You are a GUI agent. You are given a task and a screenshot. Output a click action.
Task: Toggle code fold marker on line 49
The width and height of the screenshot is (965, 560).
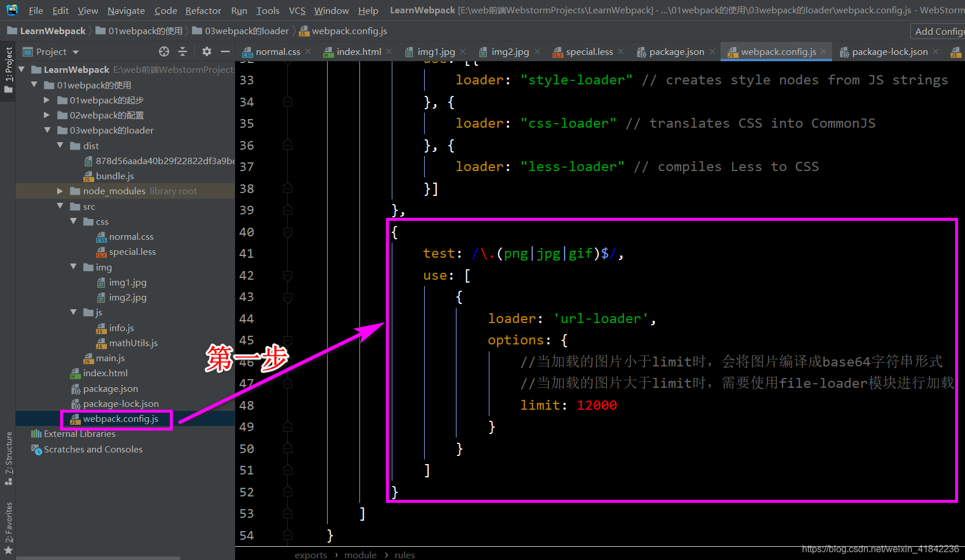click(x=287, y=427)
